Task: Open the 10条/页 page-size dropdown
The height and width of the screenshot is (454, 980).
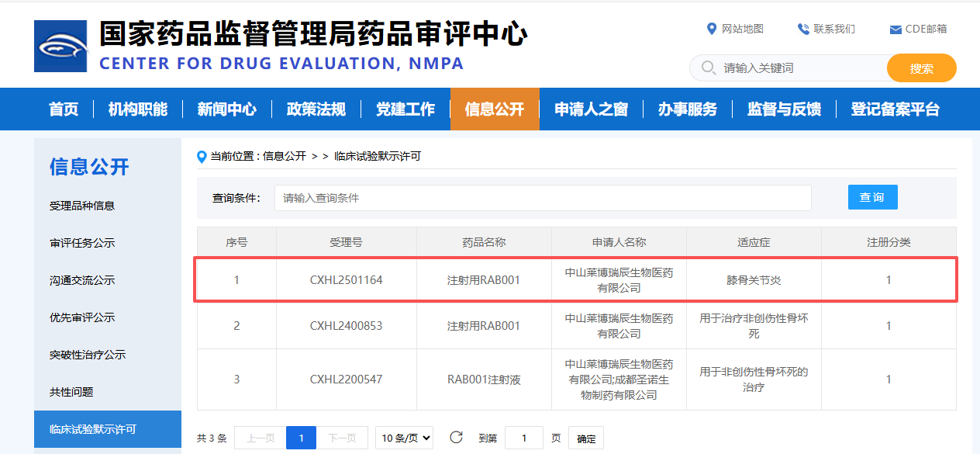Action: (404, 438)
